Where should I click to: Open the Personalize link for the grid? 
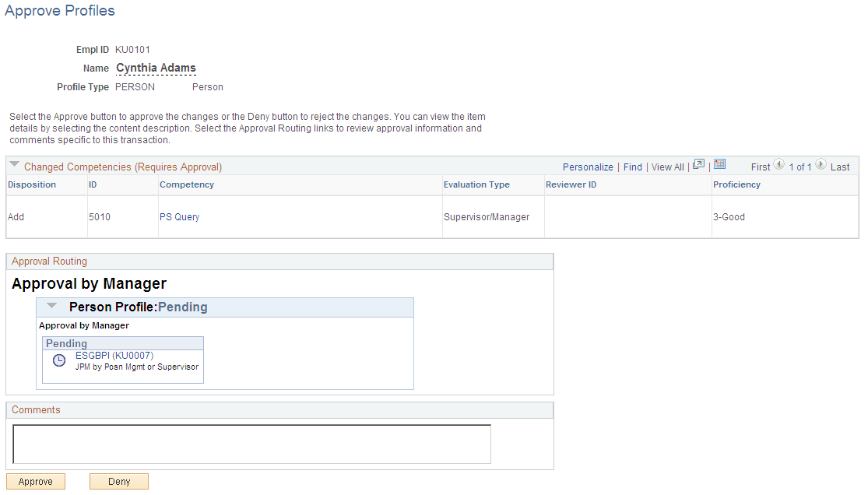[x=588, y=166]
